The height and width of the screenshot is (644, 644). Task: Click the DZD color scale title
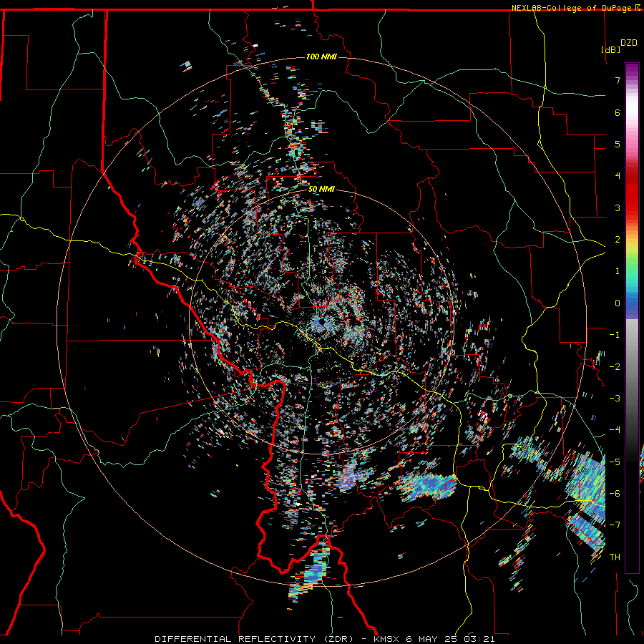[628, 43]
